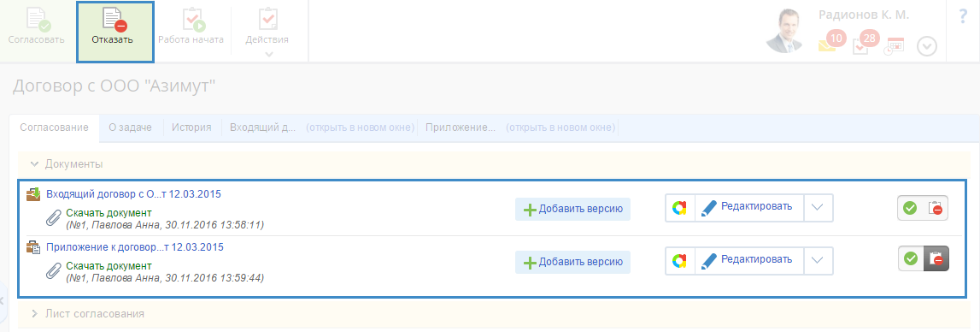Switch to the История tab
Viewport: 980px width, 332px height.
(x=192, y=127)
